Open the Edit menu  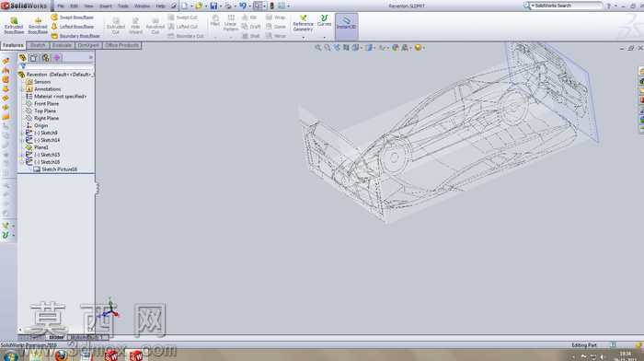click(x=74, y=6)
